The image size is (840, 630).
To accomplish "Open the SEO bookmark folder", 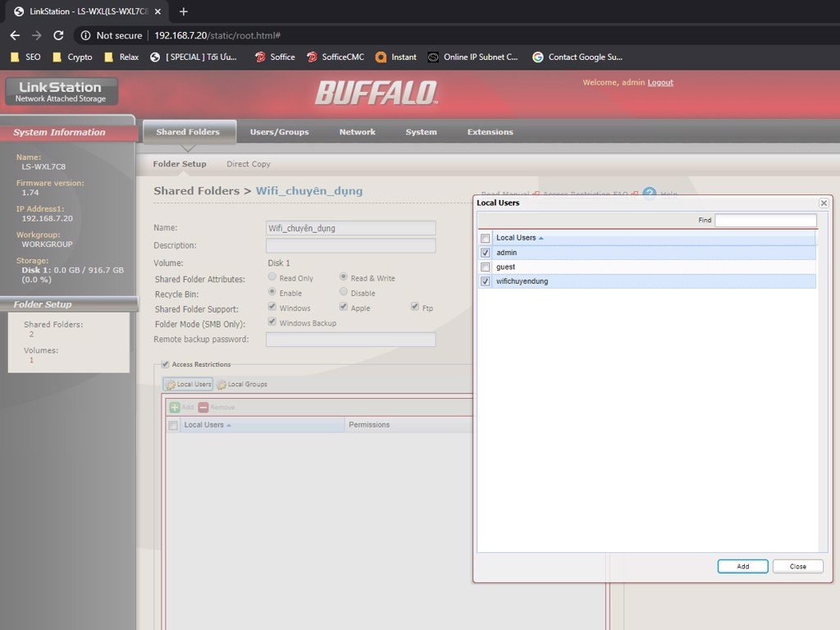I will point(25,57).
